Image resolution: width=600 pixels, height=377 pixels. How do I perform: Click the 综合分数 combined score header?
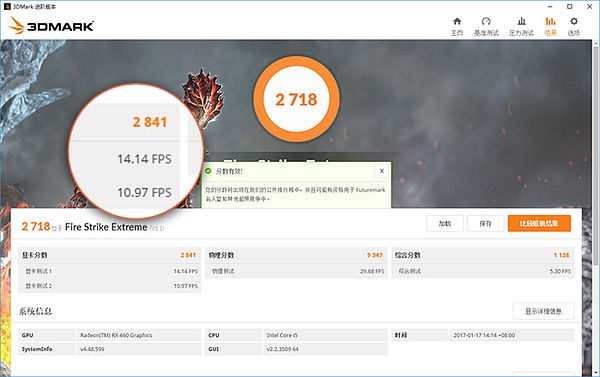408,255
